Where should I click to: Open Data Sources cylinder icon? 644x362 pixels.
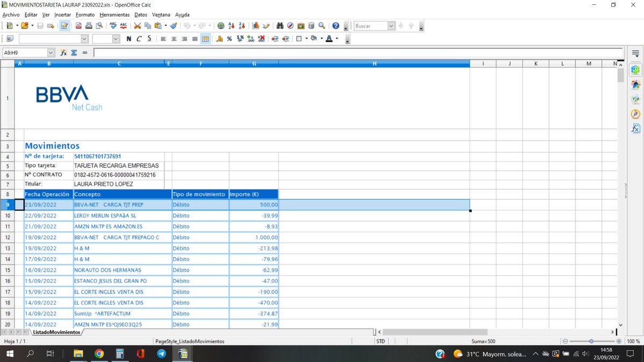coord(311,26)
